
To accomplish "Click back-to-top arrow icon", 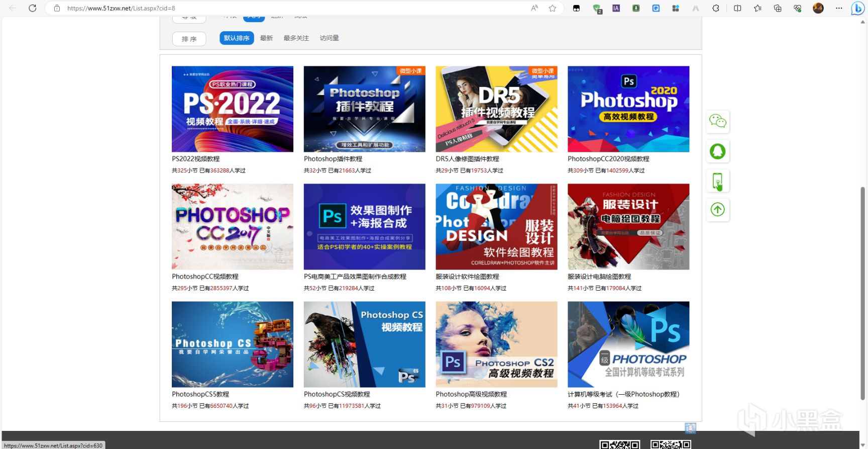I will (x=718, y=210).
